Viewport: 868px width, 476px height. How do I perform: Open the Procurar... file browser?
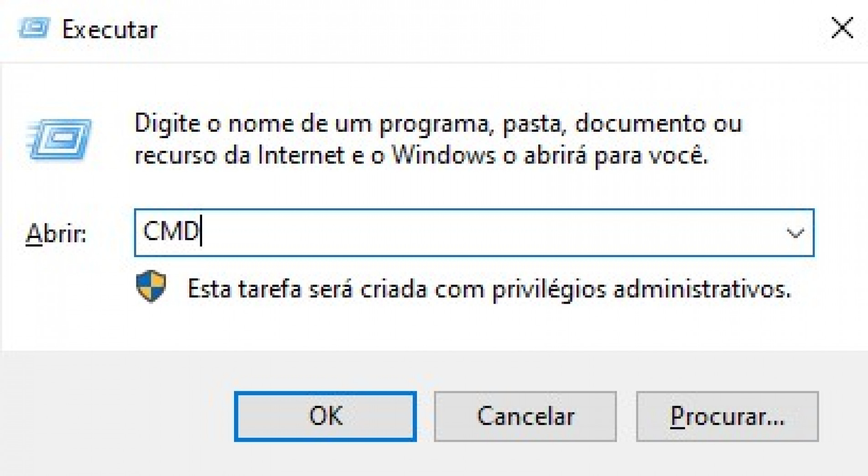(727, 416)
